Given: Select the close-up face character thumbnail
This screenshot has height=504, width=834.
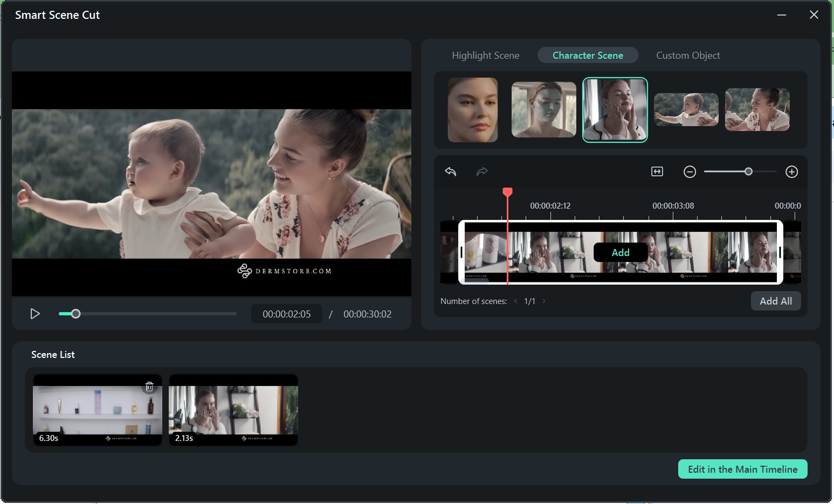Looking at the screenshot, I should click(x=473, y=110).
